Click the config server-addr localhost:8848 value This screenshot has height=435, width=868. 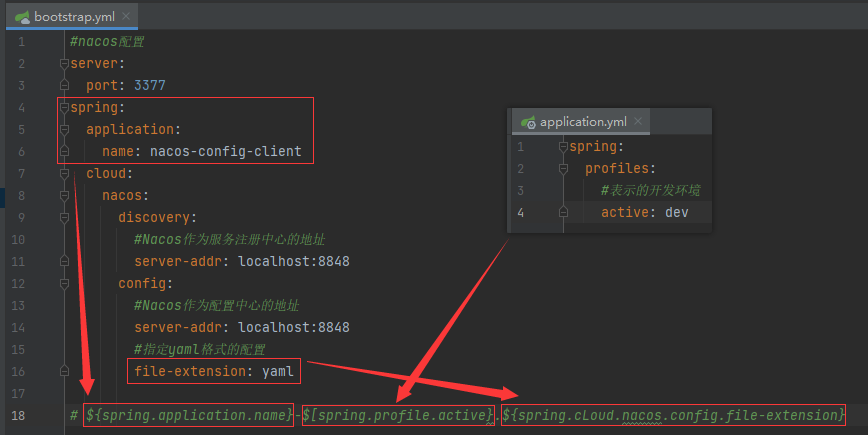[x=293, y=327]
